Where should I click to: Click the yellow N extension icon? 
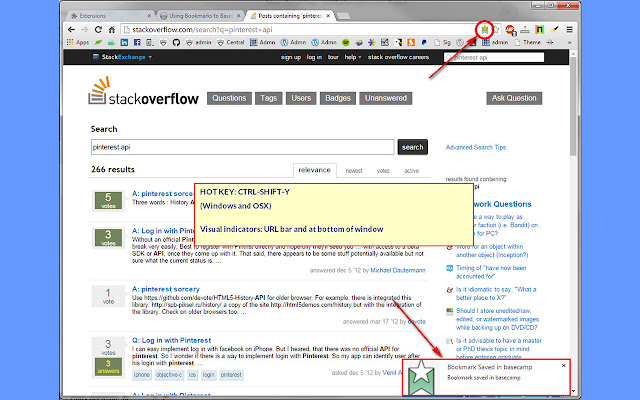[540, 29]
